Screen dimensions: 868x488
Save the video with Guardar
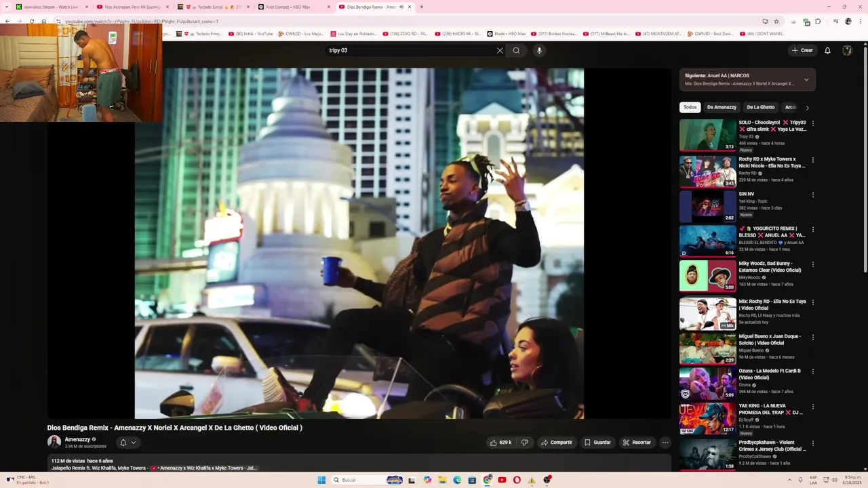click(x=597, y=443)
